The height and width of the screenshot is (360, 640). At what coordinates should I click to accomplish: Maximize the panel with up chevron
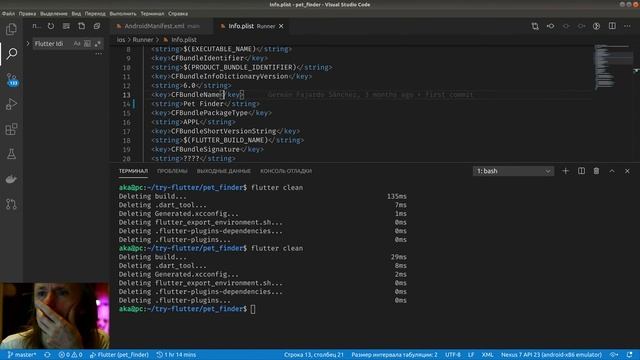coord(612,171)
